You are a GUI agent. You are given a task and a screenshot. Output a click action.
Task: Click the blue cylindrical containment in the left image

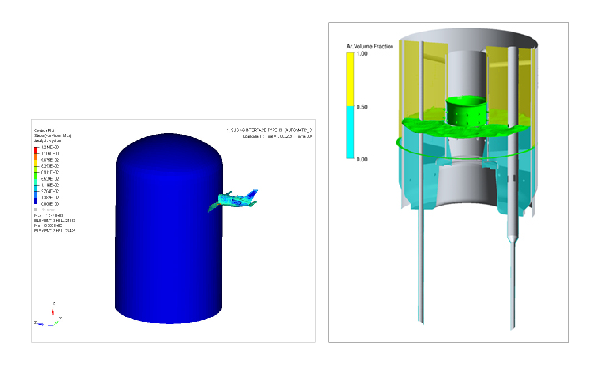[169, 228]
